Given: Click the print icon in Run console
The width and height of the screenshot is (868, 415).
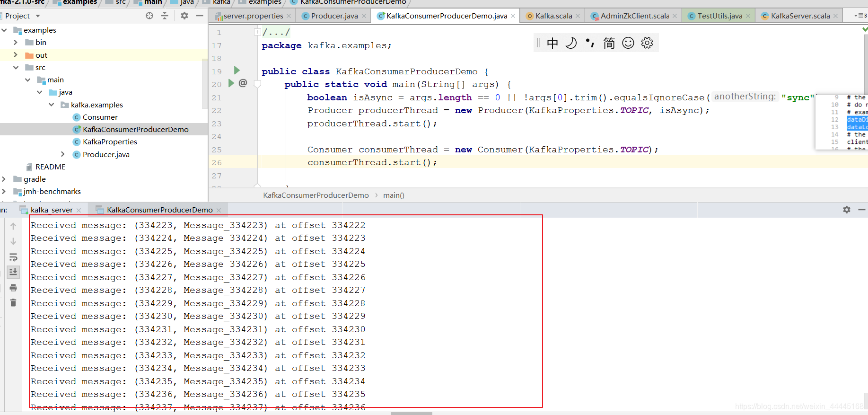Looking at the screenshot, I should click(13, 288).
